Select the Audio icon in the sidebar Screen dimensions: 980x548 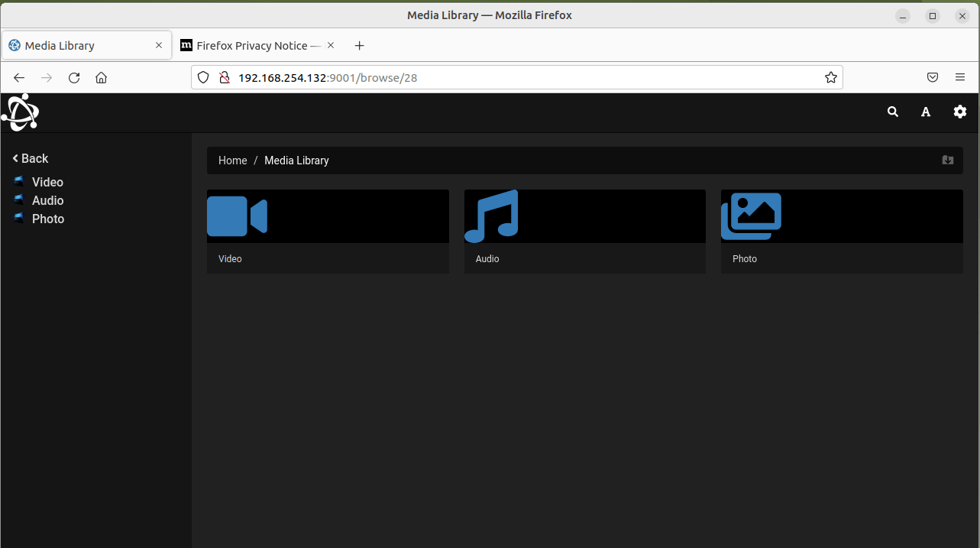pyautogui.click(x=18, y=199)
